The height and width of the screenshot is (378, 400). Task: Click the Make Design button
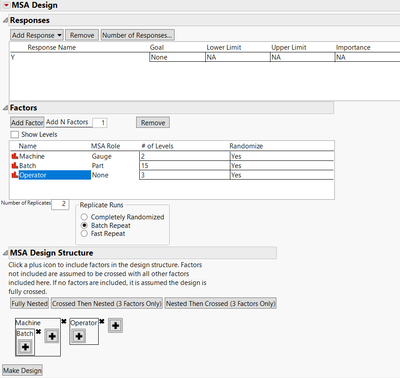pos(22,370)
